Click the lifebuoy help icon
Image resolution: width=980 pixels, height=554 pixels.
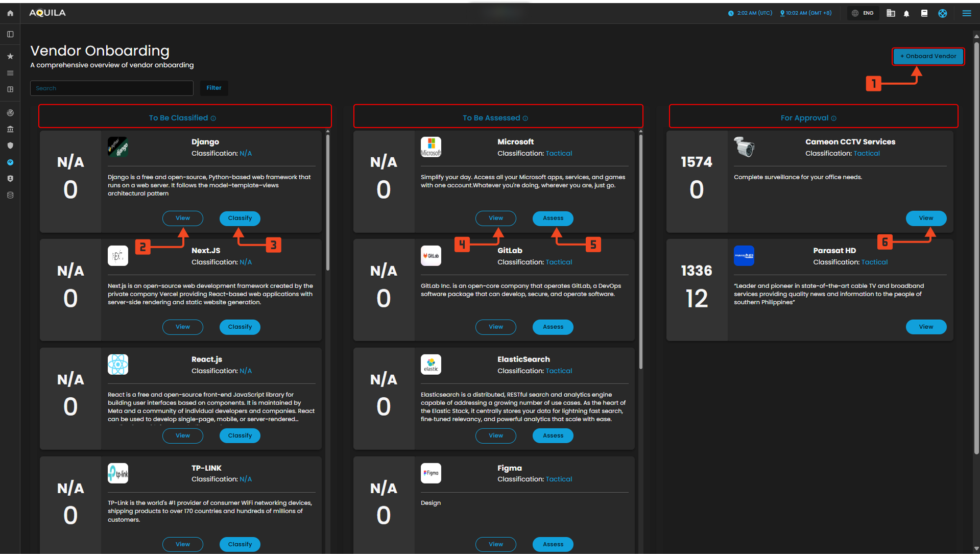942,13
